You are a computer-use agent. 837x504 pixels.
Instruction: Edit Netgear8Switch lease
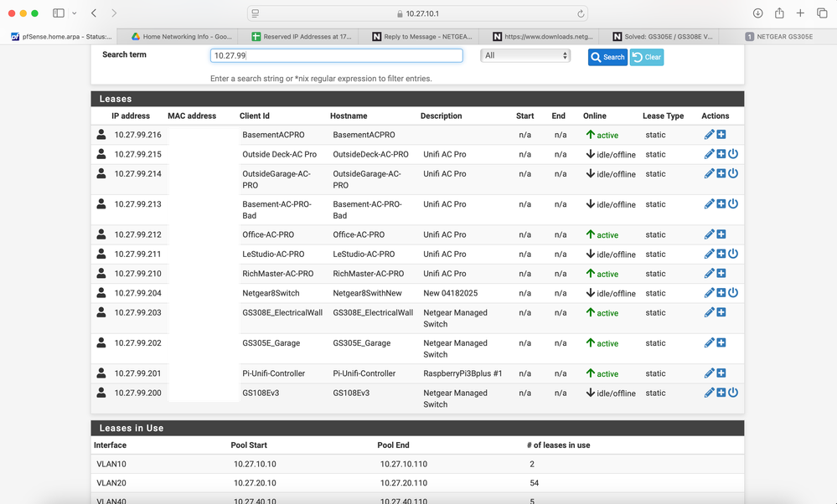(709, 293)
